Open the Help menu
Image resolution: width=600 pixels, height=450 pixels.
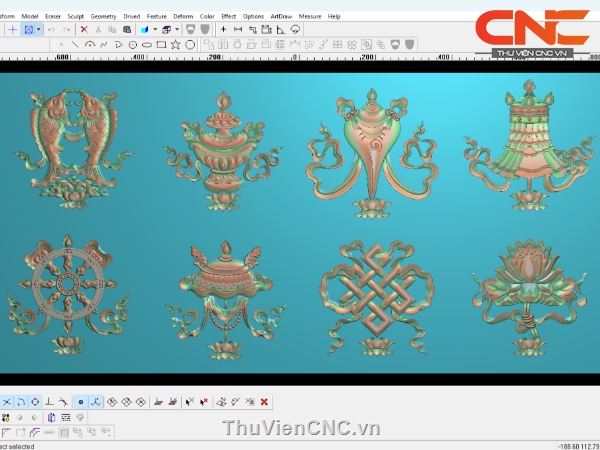(x=334, y=16)
